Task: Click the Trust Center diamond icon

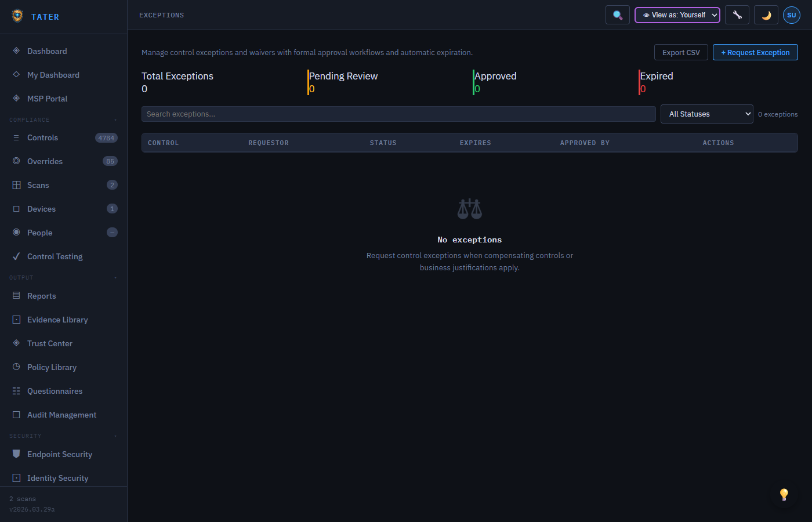Action: click(16, 343)
